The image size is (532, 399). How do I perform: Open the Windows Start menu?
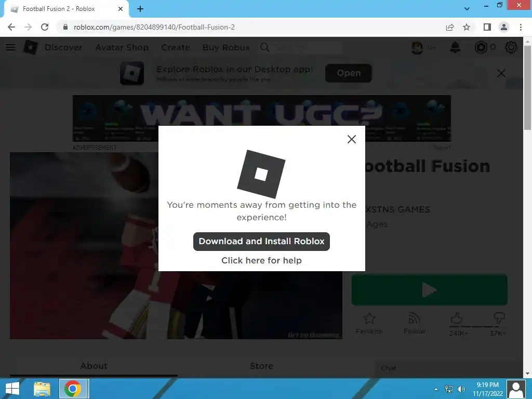coord(12,389)
